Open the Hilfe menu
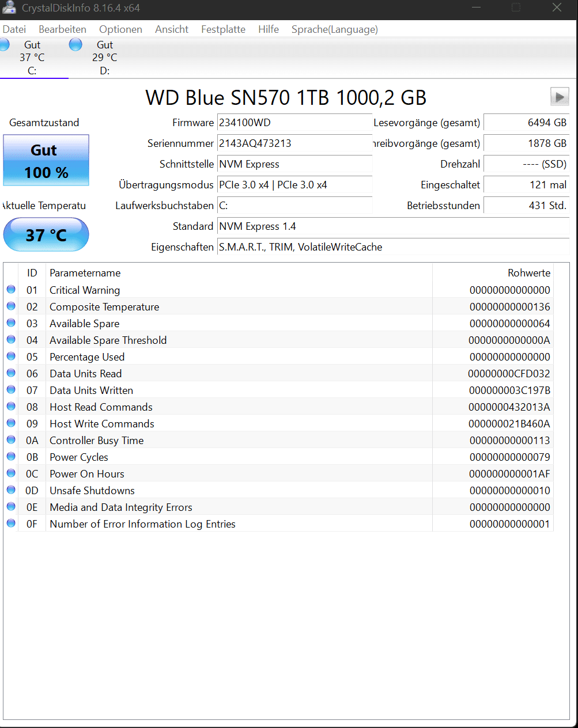 click(x=269, y=29)
